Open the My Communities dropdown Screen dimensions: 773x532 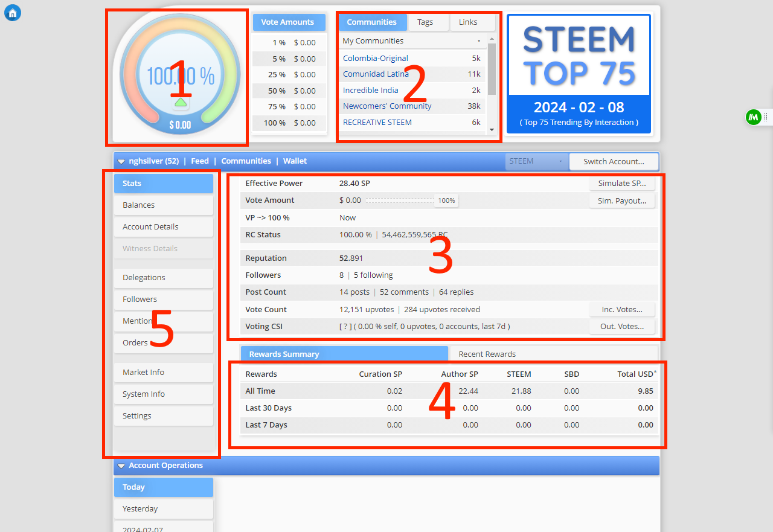[x=412, y=41]
